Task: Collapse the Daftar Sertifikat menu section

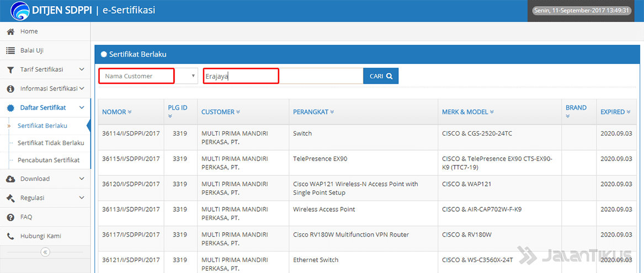Action: (x=82, y=108)
